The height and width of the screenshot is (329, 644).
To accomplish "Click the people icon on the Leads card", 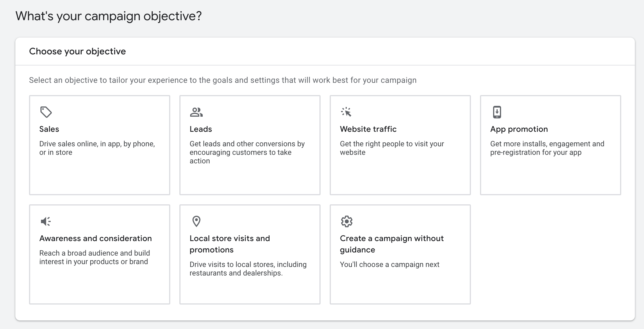I will coord(196,112).
